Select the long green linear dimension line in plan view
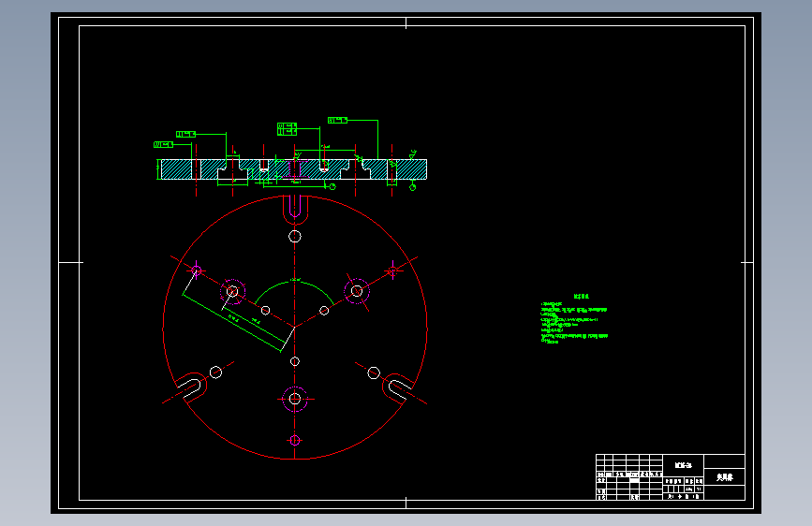The image size is (812, 526). pos(231,324)
